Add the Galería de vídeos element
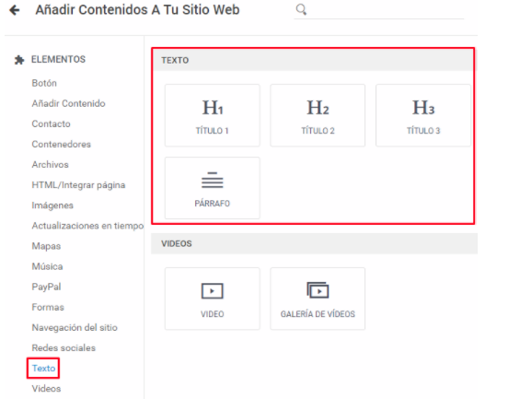The image size is (532, 399). coord(318,299)
